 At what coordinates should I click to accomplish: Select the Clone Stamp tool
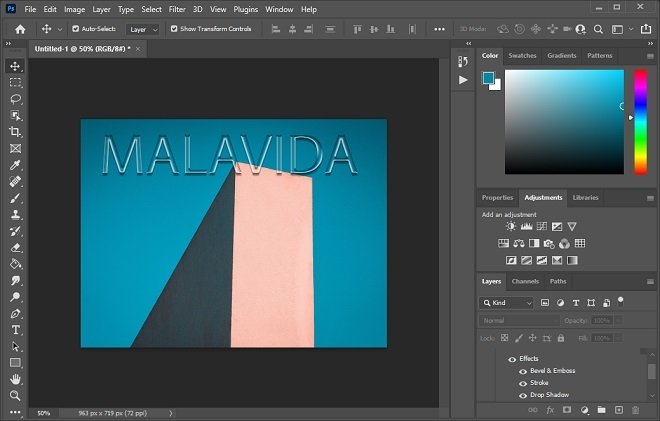(15, 214)
